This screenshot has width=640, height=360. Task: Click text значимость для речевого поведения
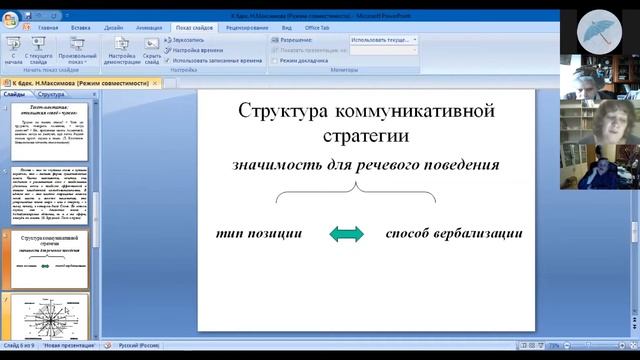pyautogui.click(x=366, y=165)
